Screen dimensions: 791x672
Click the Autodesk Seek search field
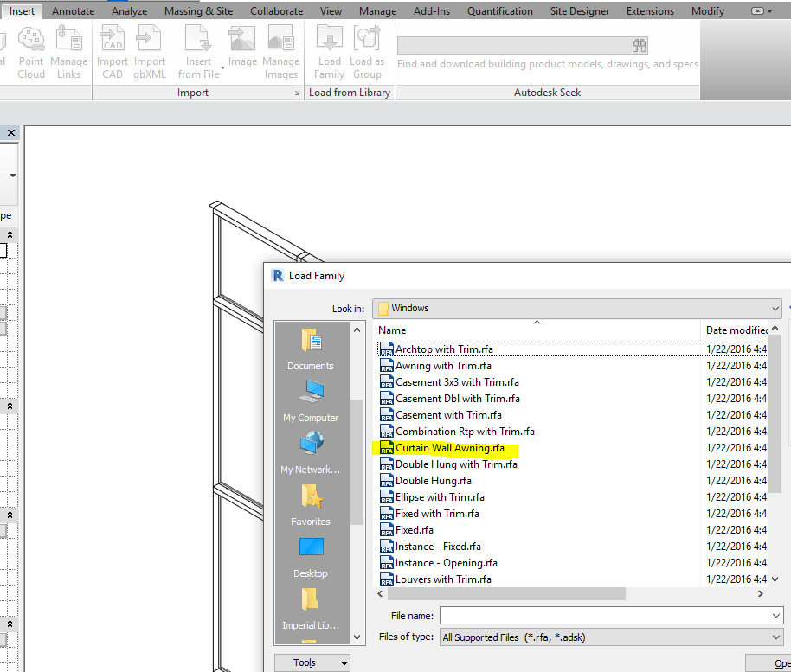tap(519, 45)
